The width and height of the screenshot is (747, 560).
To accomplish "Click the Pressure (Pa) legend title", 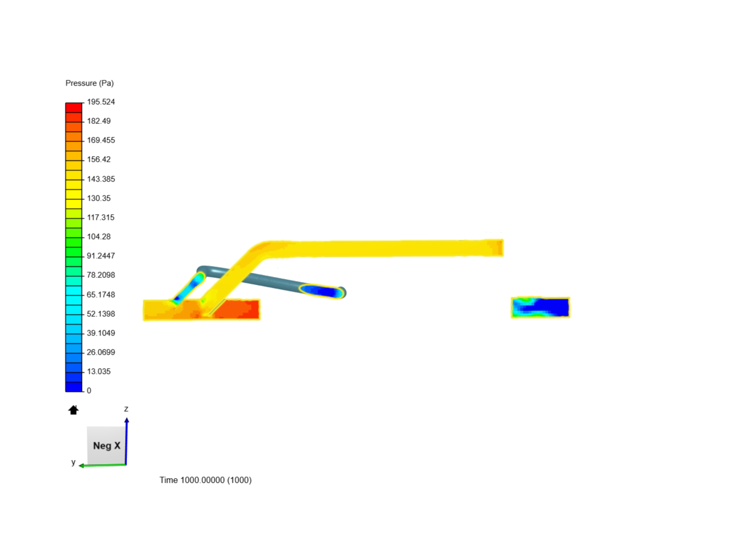I will (90, 83).
